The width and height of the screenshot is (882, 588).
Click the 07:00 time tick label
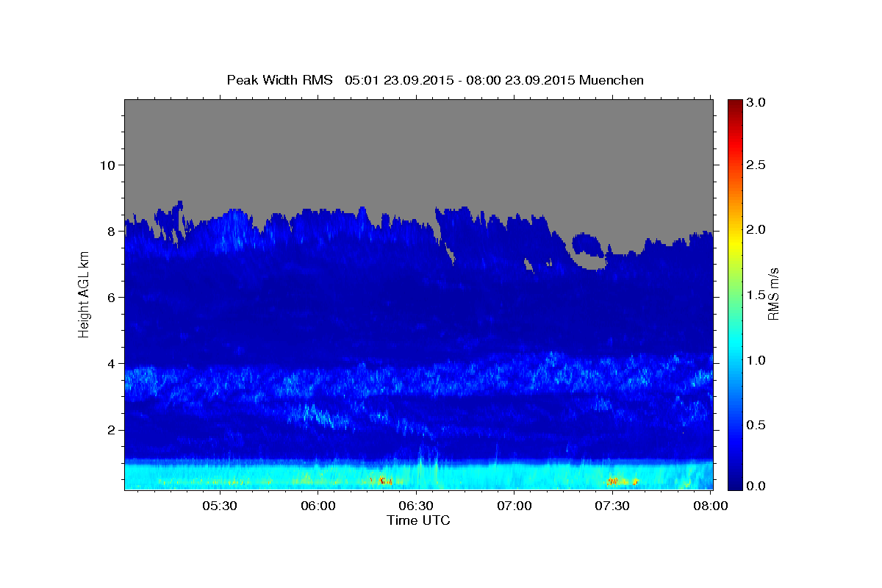click(514, 506)
